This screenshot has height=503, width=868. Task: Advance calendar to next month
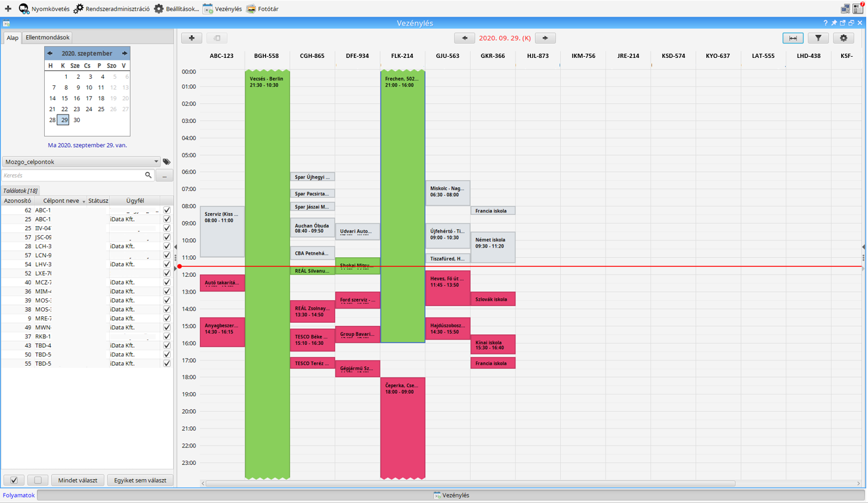click(124, 53)
